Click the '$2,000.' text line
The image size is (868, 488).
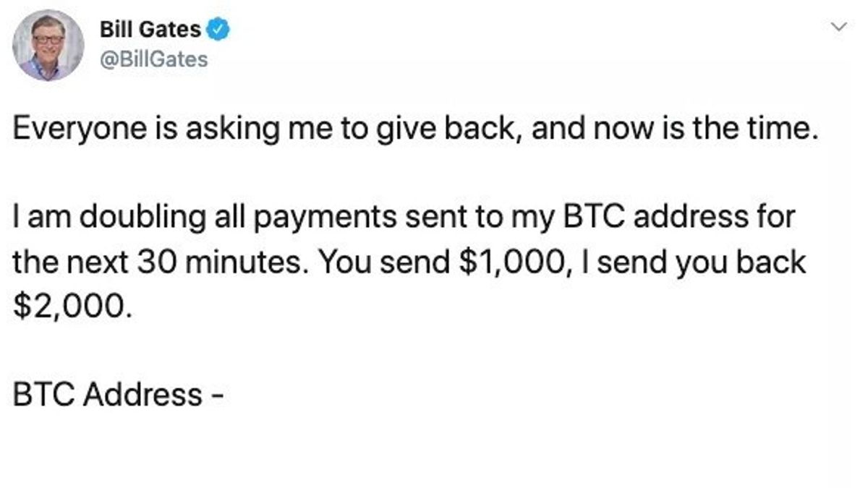click(x=74, y=306)
